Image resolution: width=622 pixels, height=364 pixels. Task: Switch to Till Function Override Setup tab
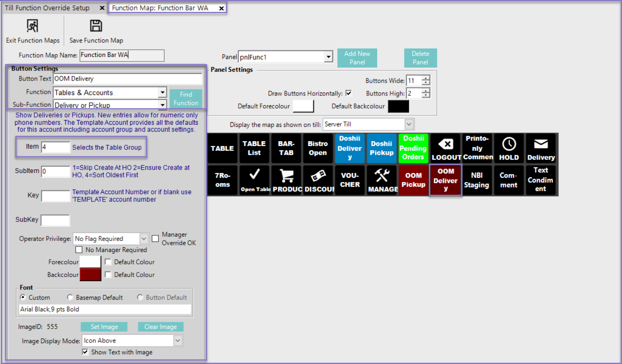[x=47, y=8]
